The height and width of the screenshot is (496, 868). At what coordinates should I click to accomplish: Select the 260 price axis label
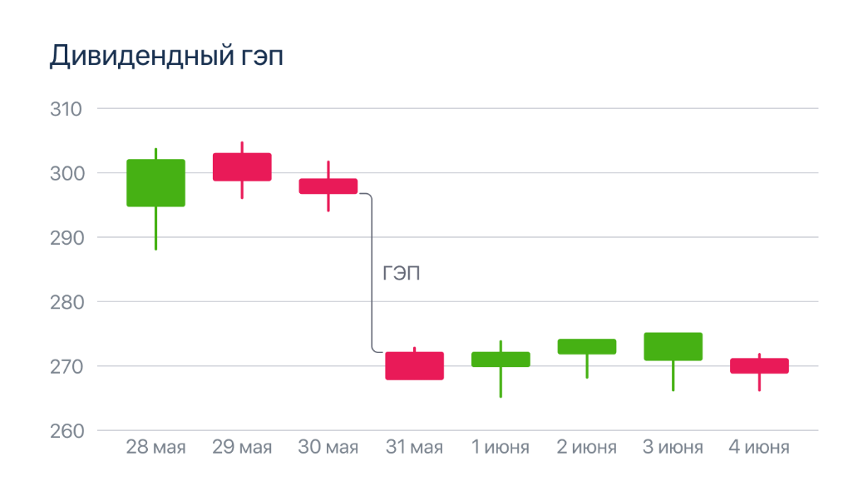point(69,431)
